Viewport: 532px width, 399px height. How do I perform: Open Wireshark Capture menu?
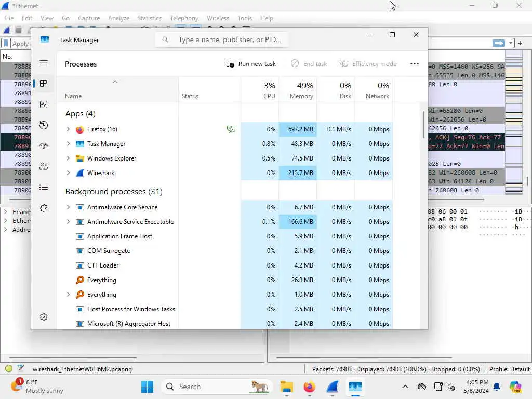coord(89,18)
